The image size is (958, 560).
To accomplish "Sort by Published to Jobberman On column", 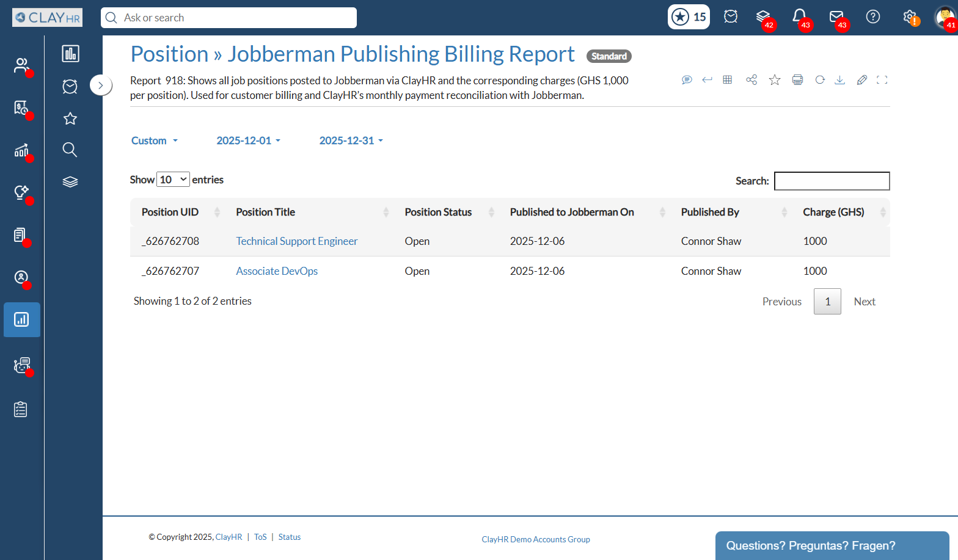I will [x=585, y=212].
